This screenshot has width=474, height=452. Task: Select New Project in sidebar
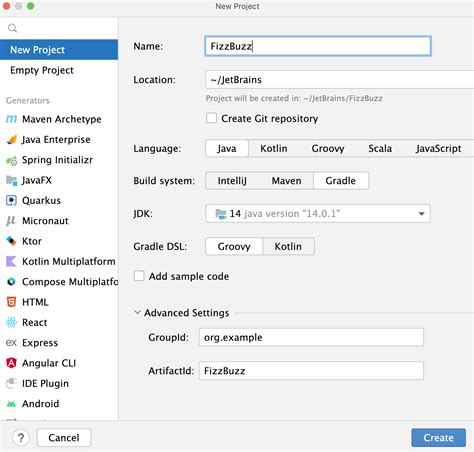point(59,50)
